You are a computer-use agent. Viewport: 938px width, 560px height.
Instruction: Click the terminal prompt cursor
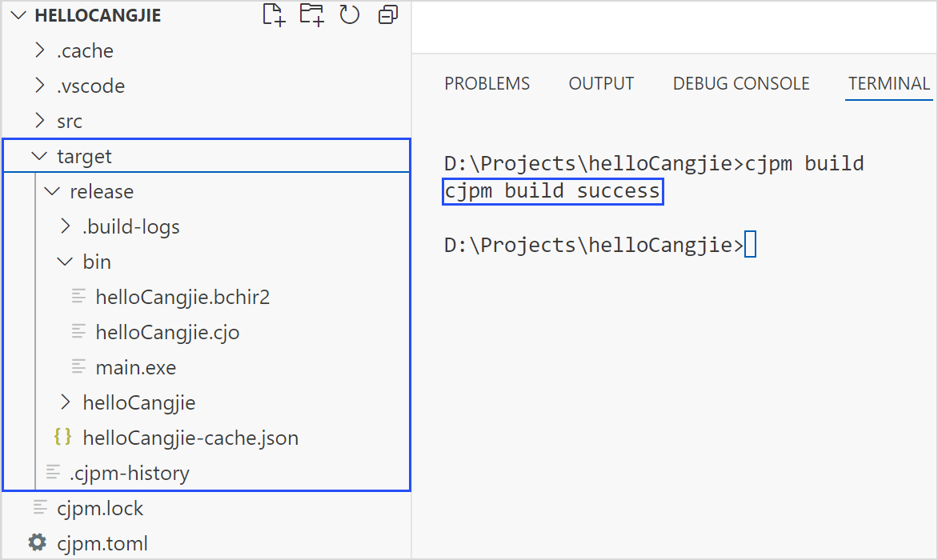750,245
